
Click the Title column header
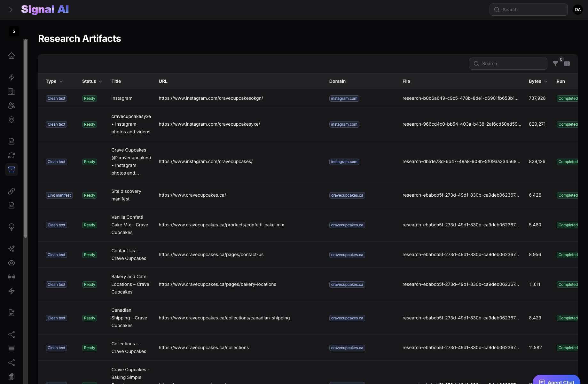tap(116, 81)
